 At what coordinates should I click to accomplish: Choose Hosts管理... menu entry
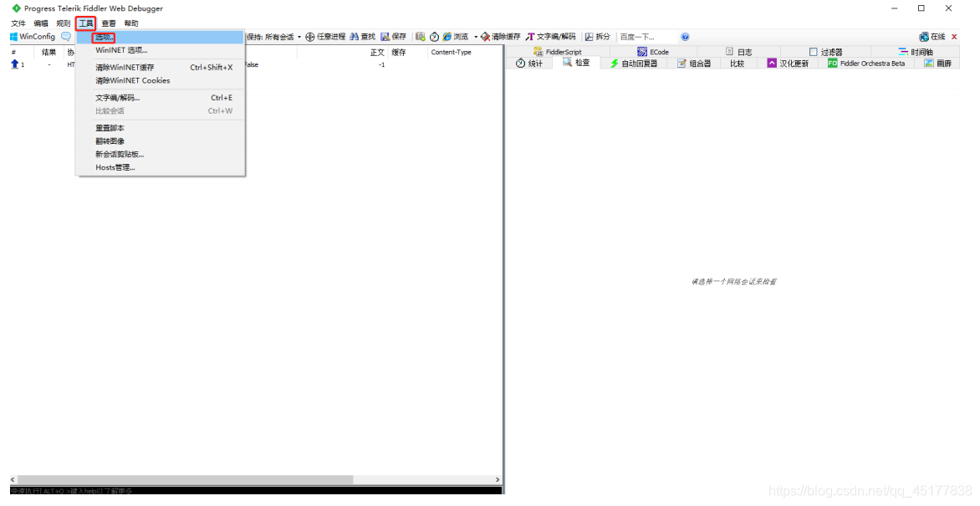[x=160, y=167]
